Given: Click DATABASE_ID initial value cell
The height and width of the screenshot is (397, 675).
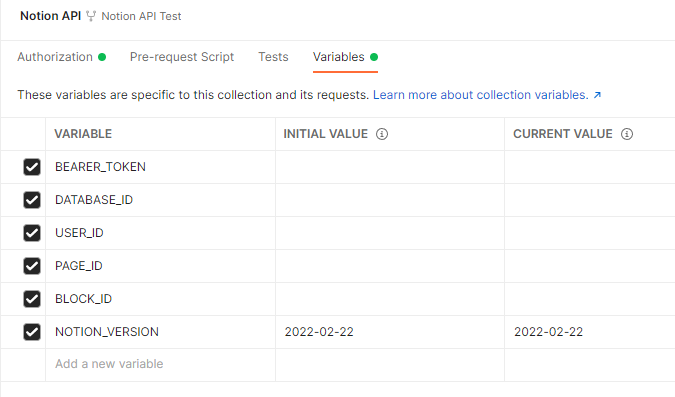Looking at the screenshot, I should tap(390, 200).
